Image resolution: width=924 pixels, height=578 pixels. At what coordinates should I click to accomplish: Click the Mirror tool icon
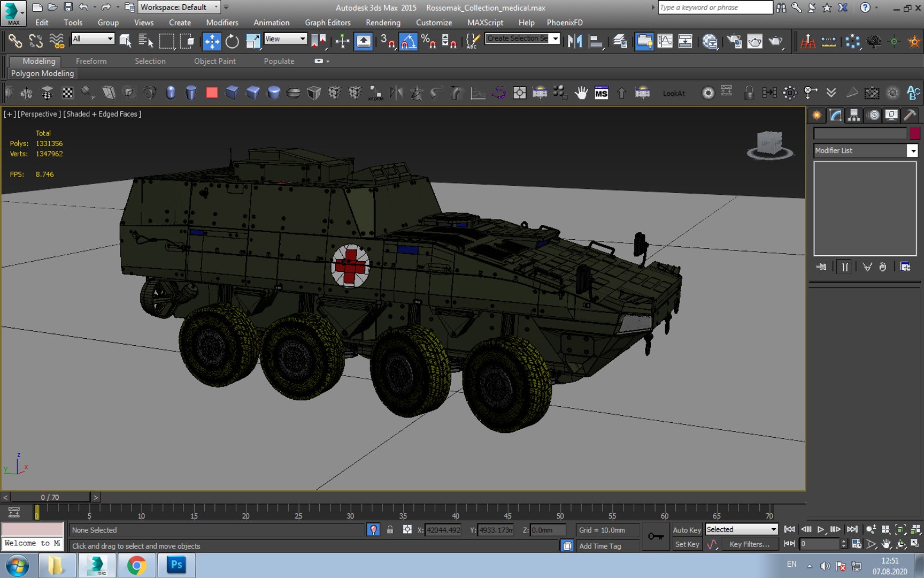click(x=575, y=41)
